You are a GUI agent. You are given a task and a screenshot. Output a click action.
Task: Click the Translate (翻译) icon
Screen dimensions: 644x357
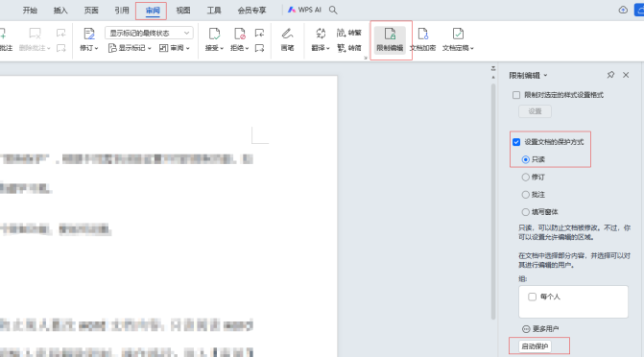pyautogui.click(x=321, y=34)
